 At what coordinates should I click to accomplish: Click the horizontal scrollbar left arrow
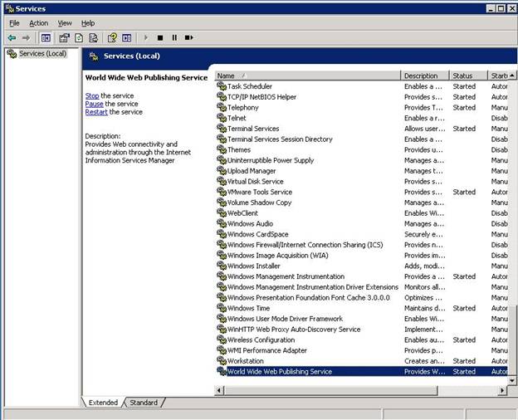coord(218,391)
